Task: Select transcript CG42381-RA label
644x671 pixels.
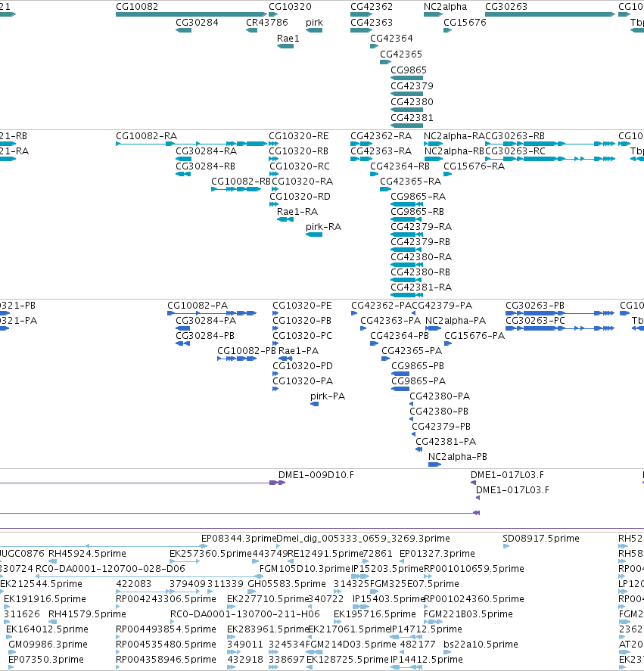Action: [x=421, y=287]
